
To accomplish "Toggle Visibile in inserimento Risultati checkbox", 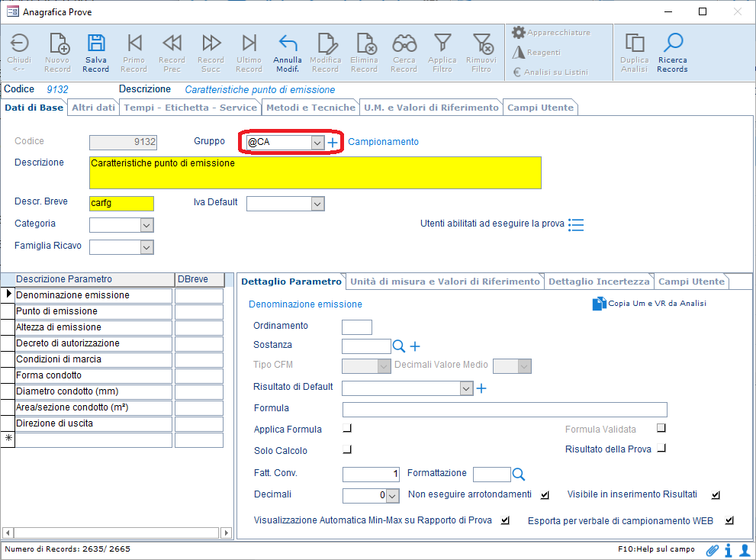I will click(x=716, y=495).
